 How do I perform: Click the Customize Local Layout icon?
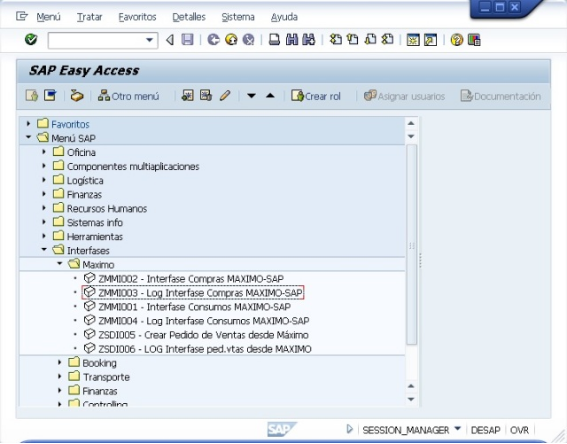tap(474, 40)
